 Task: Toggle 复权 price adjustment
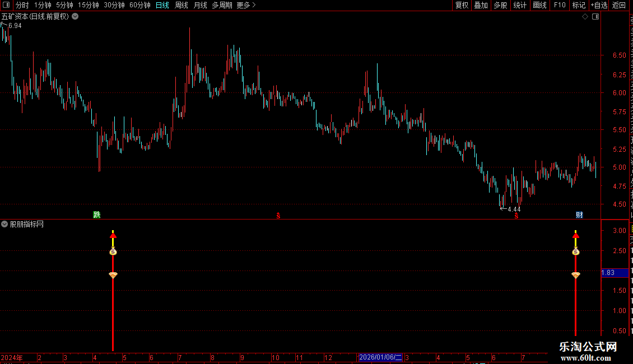click(x=462, y=5)
